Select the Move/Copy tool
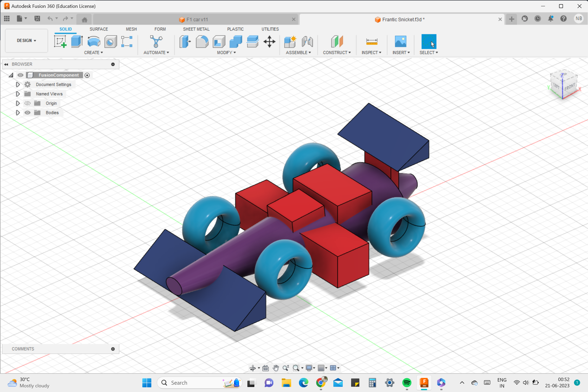 pyautogui.click(x=269, y=41)
